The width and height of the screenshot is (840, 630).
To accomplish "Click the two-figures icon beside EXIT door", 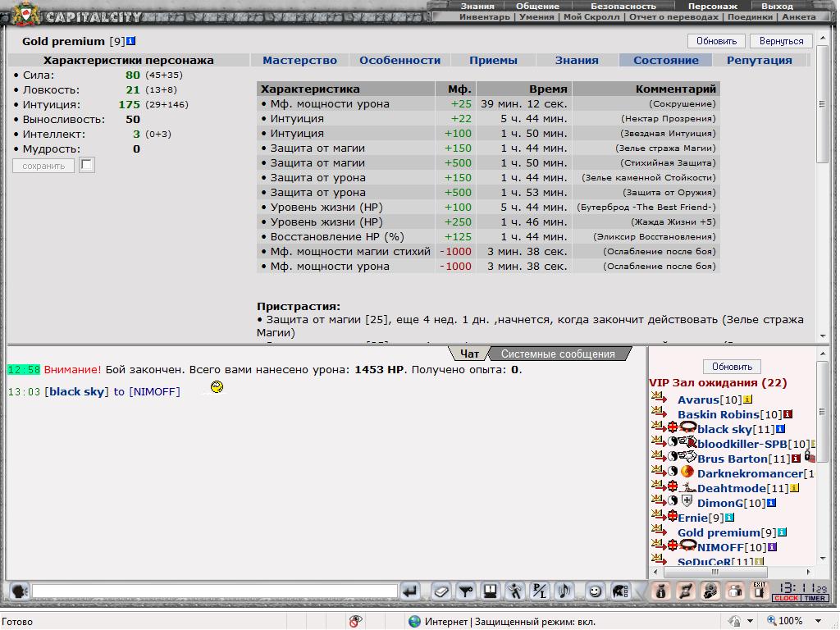I will (x=734, y=591).
